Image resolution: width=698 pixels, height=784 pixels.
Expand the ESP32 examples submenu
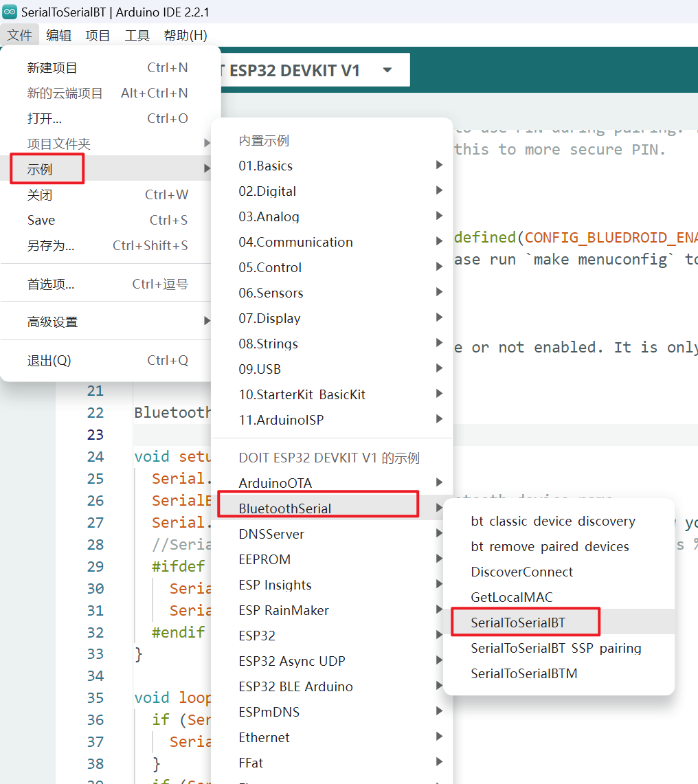[332, 636]
